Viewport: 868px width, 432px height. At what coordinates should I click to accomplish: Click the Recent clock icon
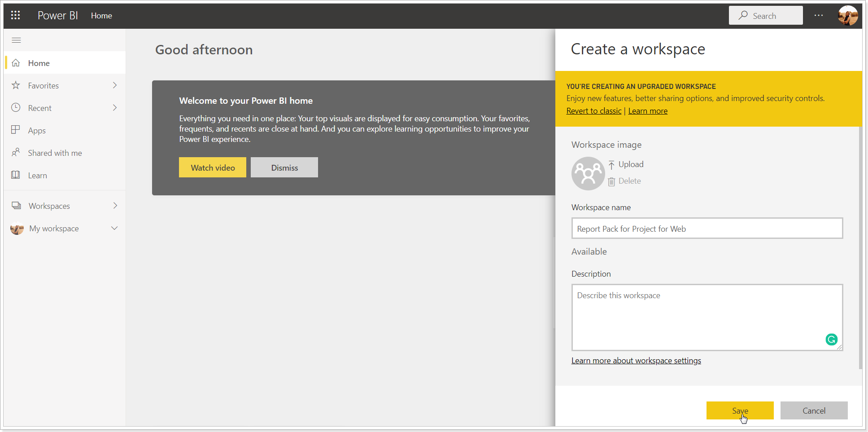pyautogui.click(x=16, y=108)
